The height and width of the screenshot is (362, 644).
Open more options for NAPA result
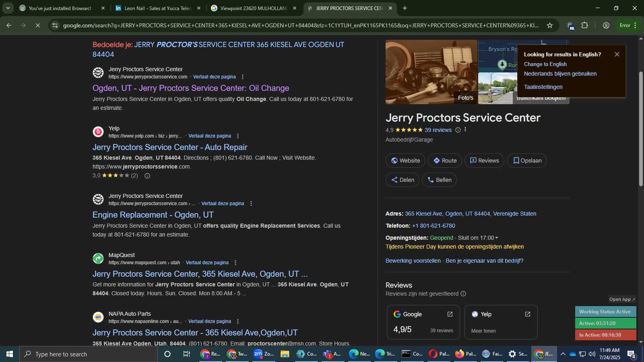[237, 321]
